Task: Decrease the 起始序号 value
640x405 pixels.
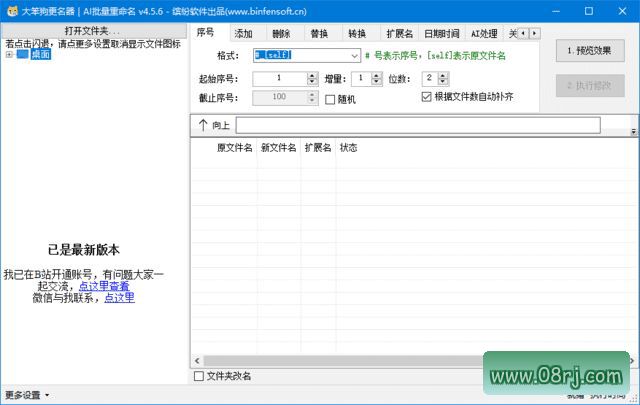Action: point(312,82)
